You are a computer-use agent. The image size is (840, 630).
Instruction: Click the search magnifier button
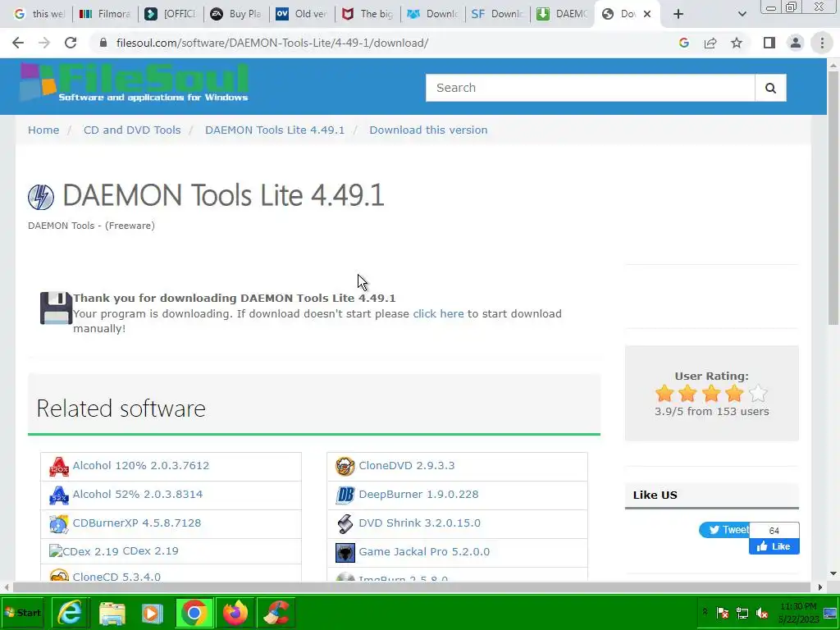(x=770, y=88)
